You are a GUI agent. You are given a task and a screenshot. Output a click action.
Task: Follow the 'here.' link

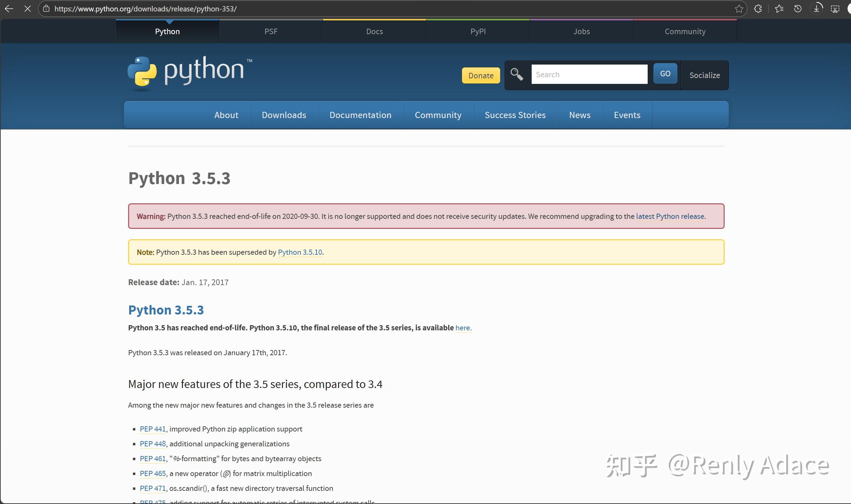pyautogui.click(x=463, y=328)
